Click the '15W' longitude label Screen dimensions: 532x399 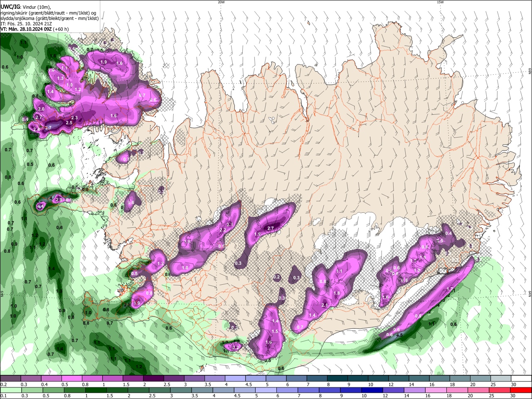[x=440, y=2]
